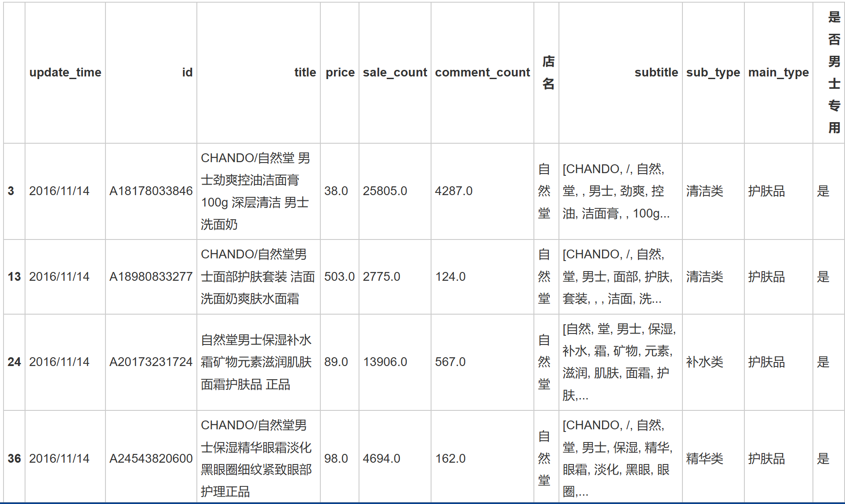This screenshot has width=845, height=504.
Task: Click the comment_count column header
Action: [x=482, y=73]
